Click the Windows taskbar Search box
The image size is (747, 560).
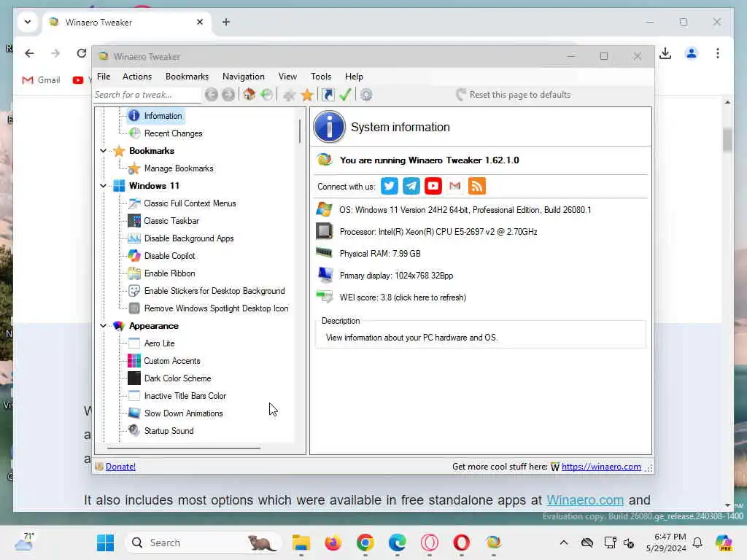(202, 542)
